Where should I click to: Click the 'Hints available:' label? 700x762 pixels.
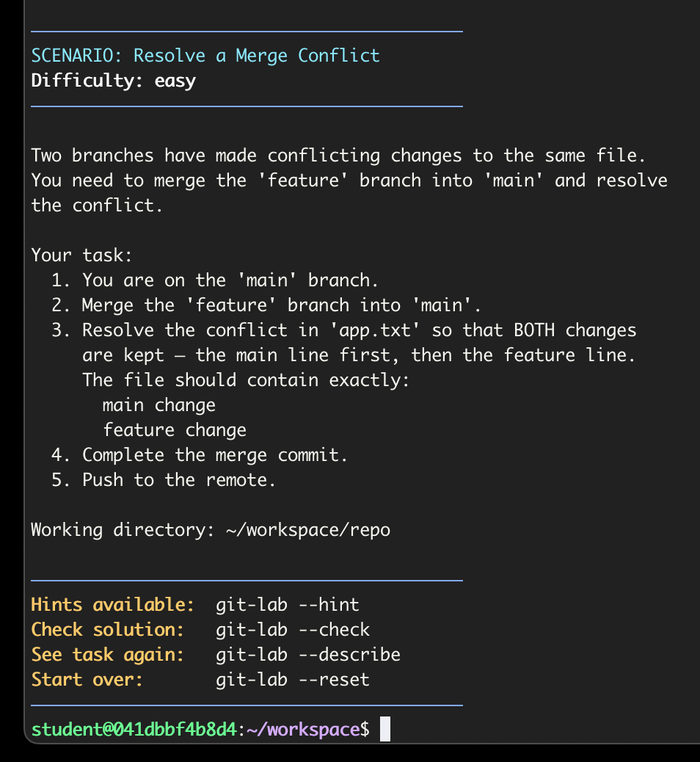click(112, 605)
